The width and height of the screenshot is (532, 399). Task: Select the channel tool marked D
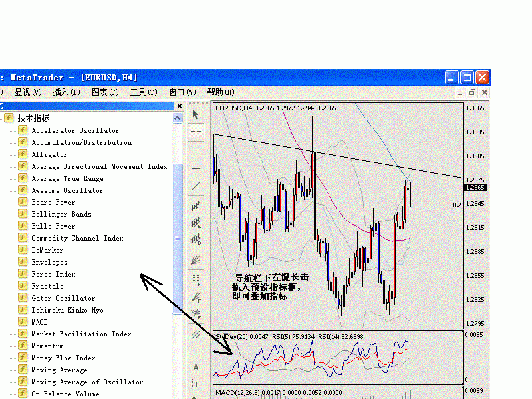196,239
